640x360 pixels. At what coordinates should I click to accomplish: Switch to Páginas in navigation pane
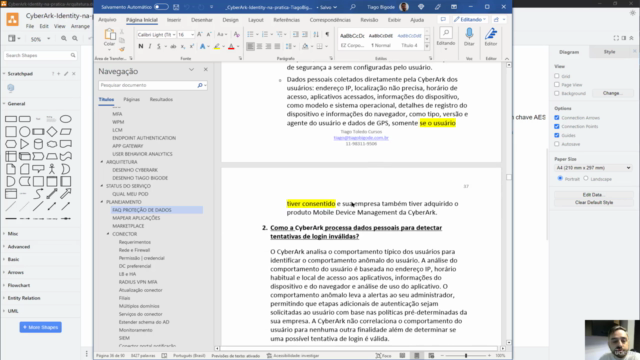(131, 99)
